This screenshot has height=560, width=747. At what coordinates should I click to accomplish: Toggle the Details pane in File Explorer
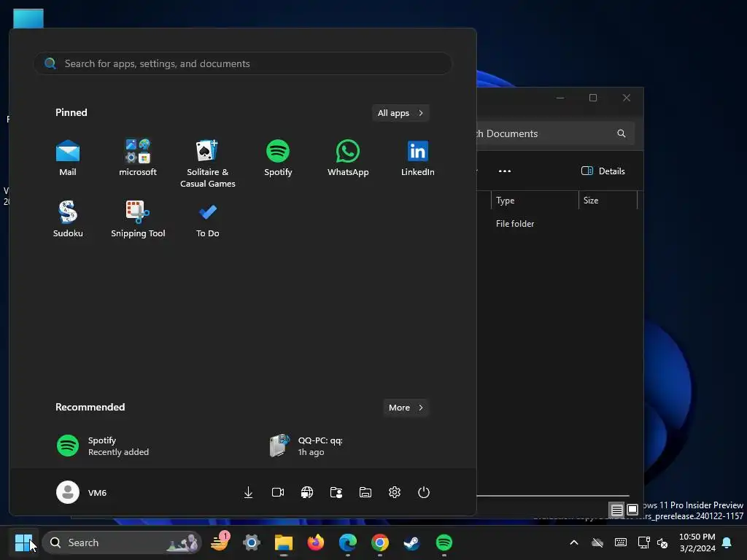[603, 171]
